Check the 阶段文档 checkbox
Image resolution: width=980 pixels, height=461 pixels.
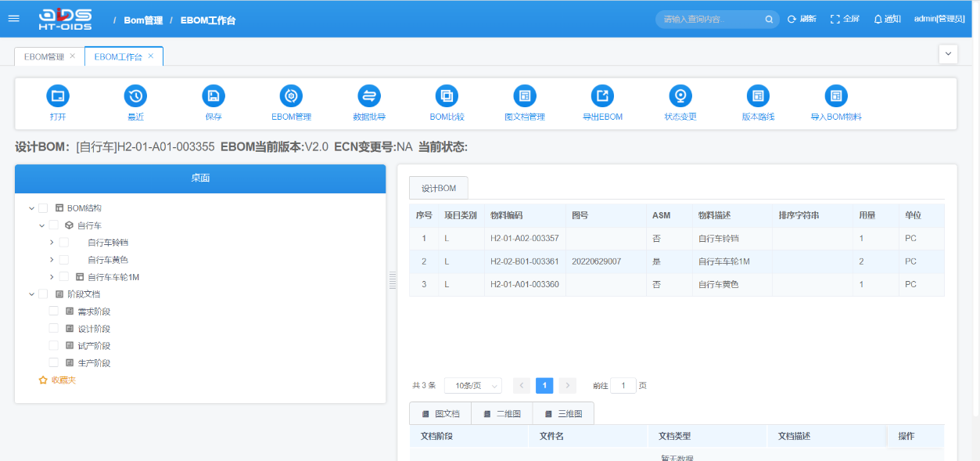43,294
